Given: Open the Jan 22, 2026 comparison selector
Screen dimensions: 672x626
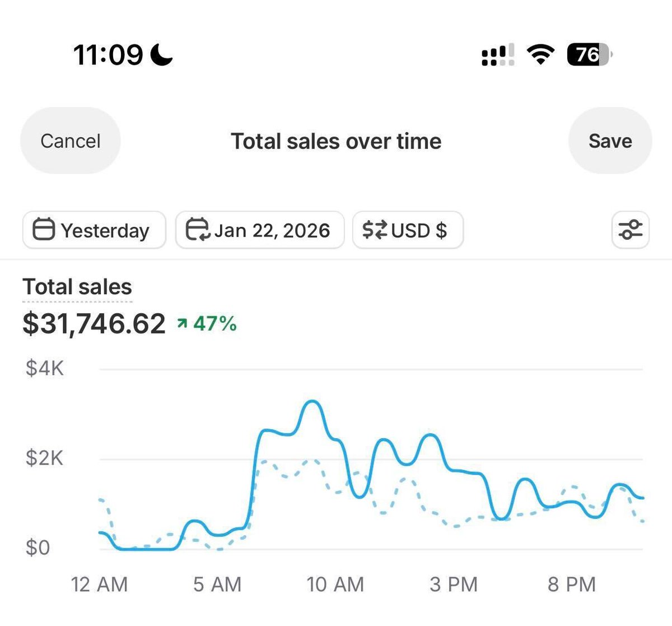Looking at the screenshot, I should (x=260, y=230).
